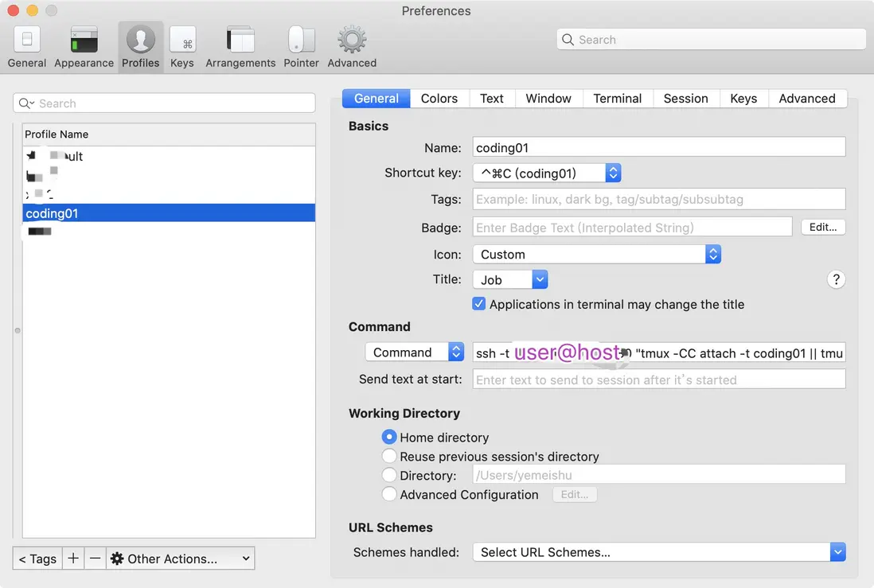Switch to the Session tab
The width and height of the screenshot is (874, 588).
click(x=685, y=99)
